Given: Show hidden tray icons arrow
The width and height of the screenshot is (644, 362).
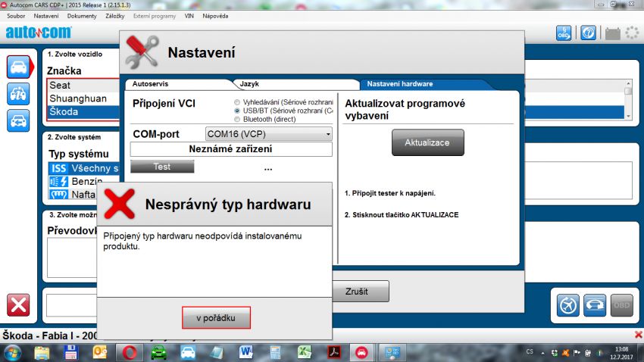Looking at the screenshot, I should pyautogui.click(x=542, y=353).
